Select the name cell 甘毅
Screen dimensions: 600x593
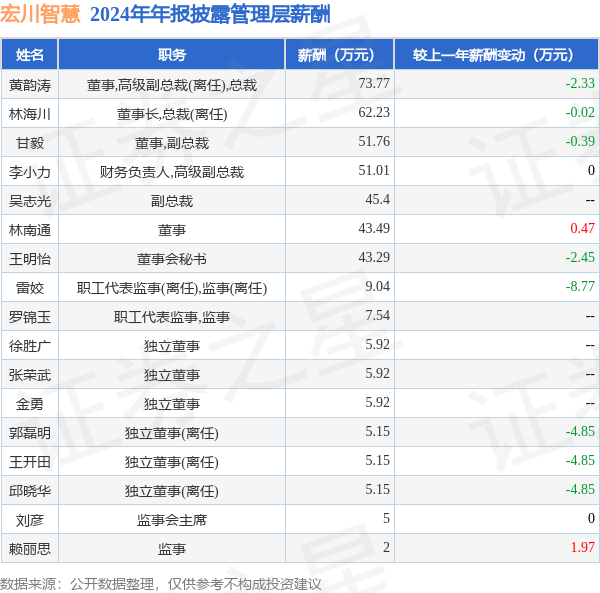coord(29,143)
